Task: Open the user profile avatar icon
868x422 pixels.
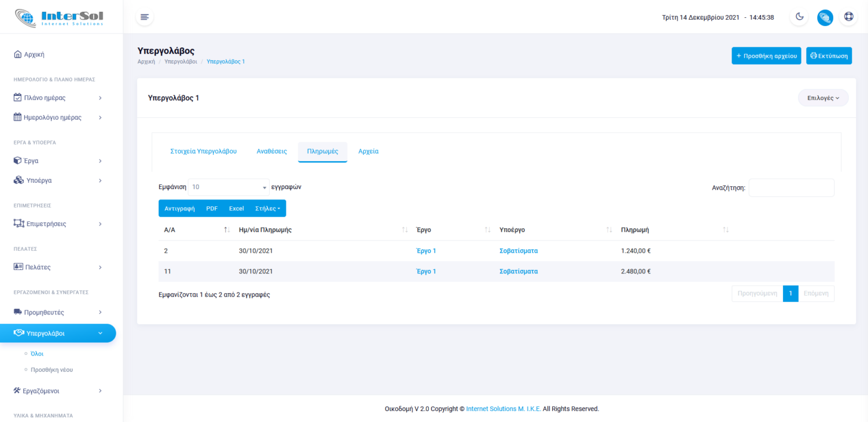Action: coord(825,17)
